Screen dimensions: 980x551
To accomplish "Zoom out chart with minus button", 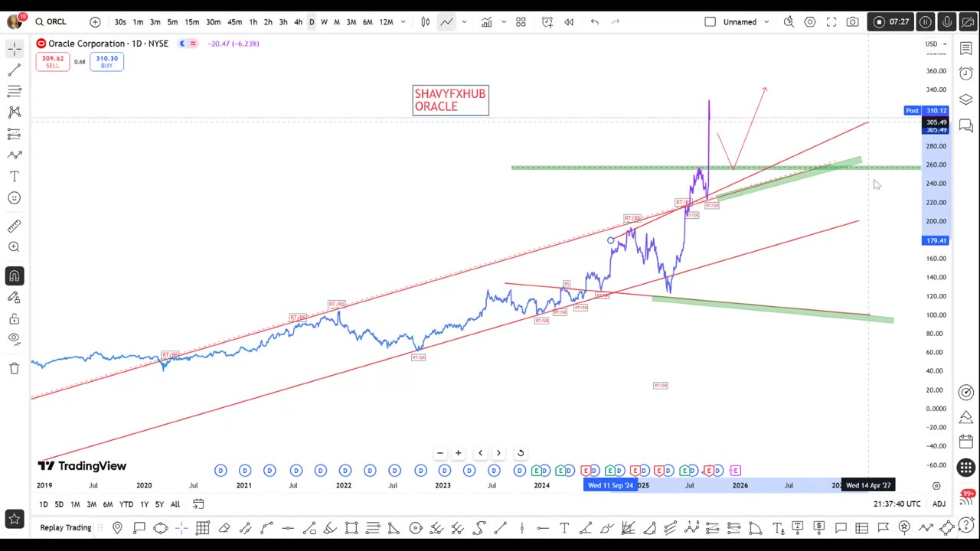I will (440, 453).
